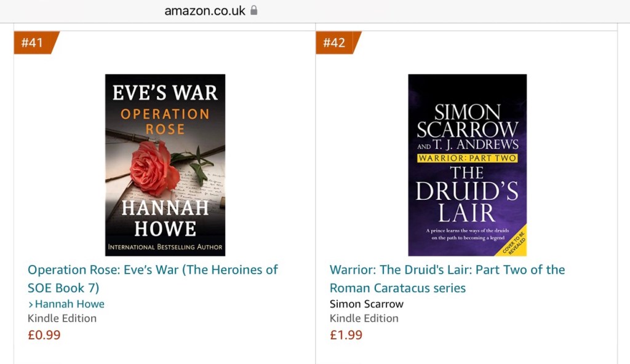Open the Eve's War book cover

coord(165,165)
